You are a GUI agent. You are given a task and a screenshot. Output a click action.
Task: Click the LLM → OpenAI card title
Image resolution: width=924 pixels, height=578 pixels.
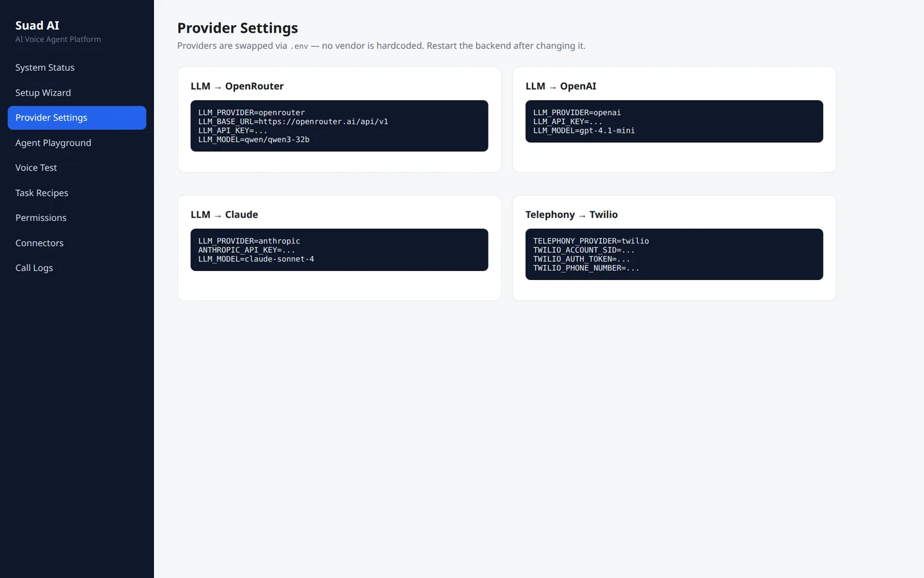(561, 86)
